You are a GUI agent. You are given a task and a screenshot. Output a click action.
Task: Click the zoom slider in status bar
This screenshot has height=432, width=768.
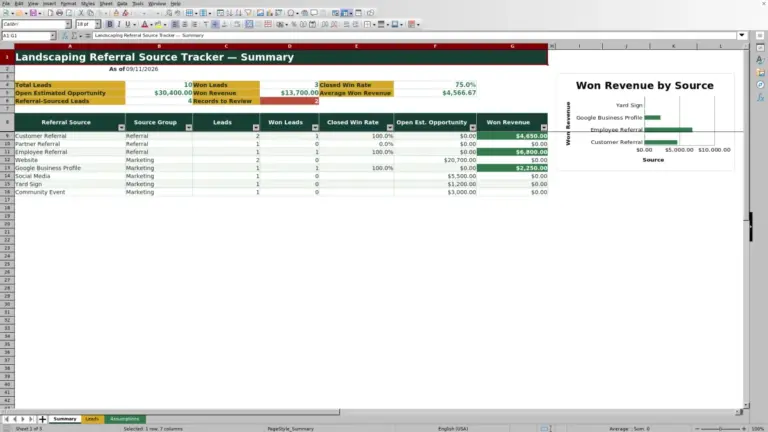[x=720, y=429]
